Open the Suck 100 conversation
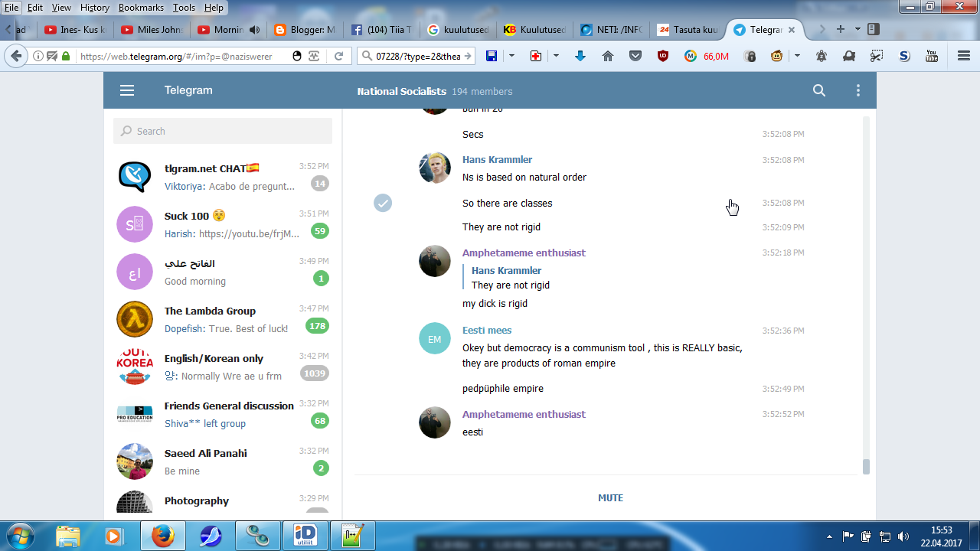 [x=223, y=224]
